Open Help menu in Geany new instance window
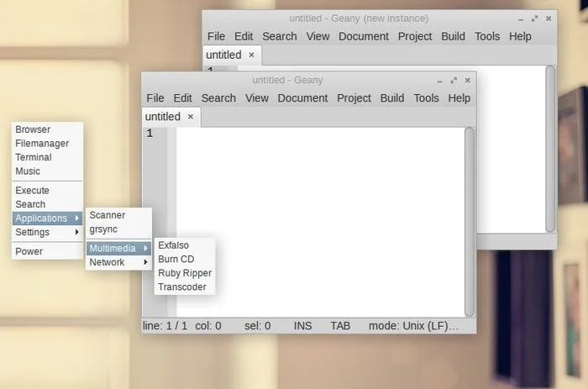Image resolution: width=588 pixels, height=389 pixels. click(520, 36)
